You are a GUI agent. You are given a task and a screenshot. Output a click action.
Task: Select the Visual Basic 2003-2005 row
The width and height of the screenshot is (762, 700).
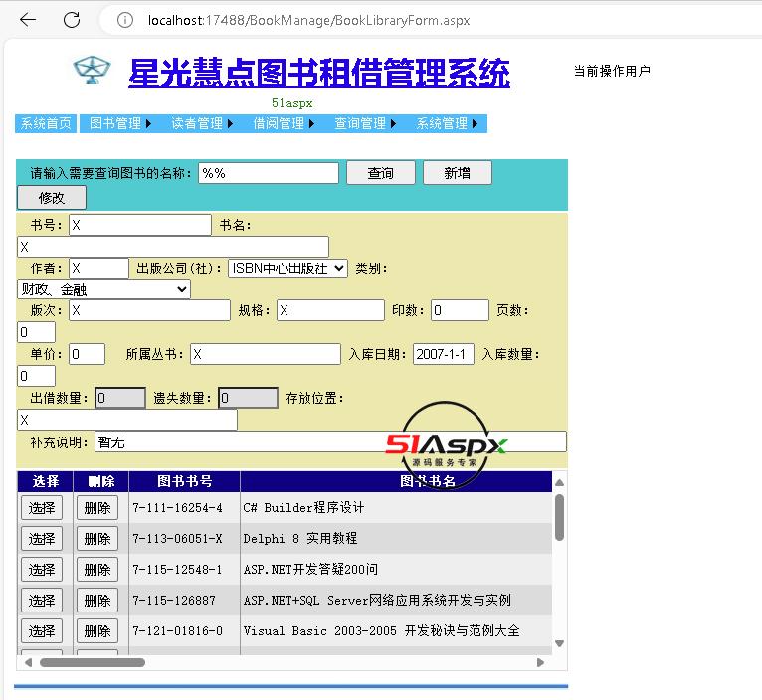(42, 631)
